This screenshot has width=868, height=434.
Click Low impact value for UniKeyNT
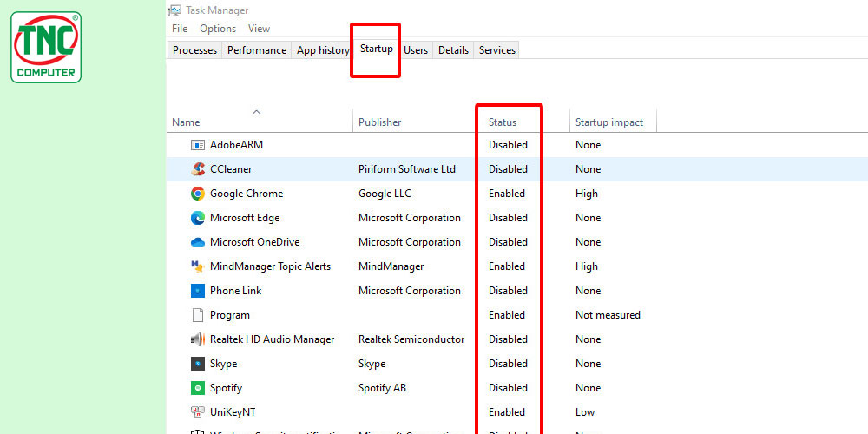coord(584,412)
